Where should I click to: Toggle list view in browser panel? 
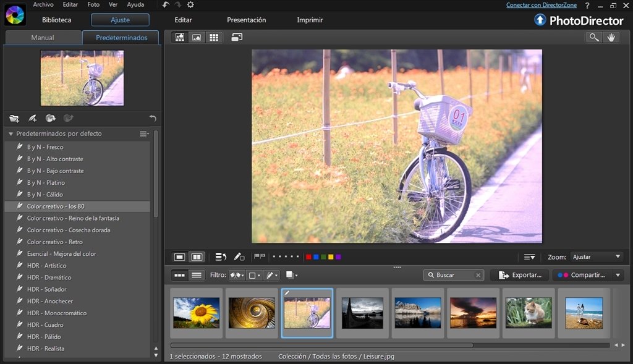point(197,275)
